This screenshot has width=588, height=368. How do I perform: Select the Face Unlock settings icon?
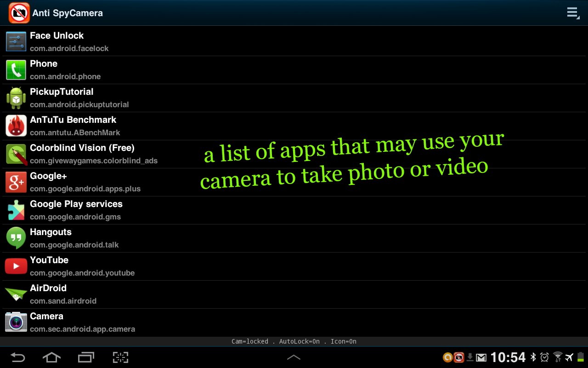coord(16,42)
